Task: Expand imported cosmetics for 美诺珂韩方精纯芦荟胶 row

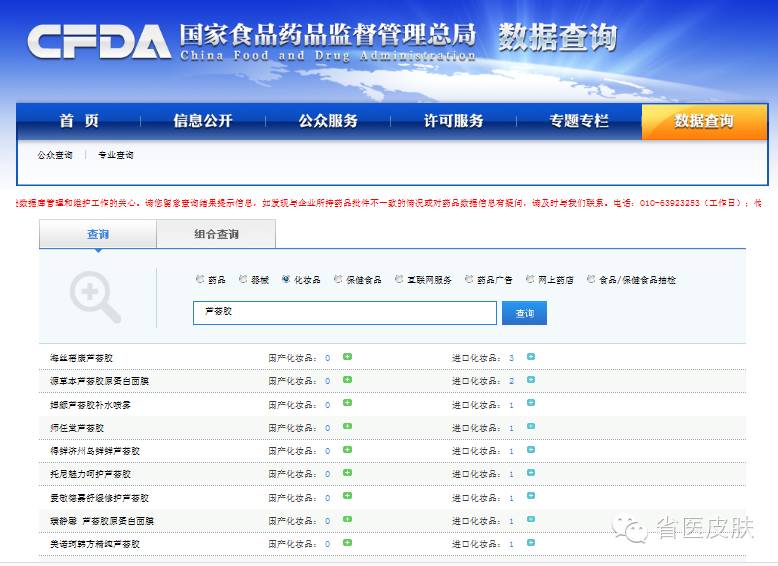Action: (x=531, y=543)
